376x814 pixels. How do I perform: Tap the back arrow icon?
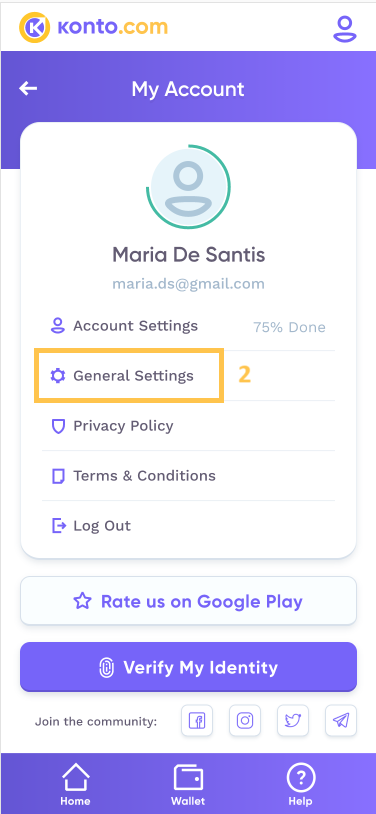point(28,89)
